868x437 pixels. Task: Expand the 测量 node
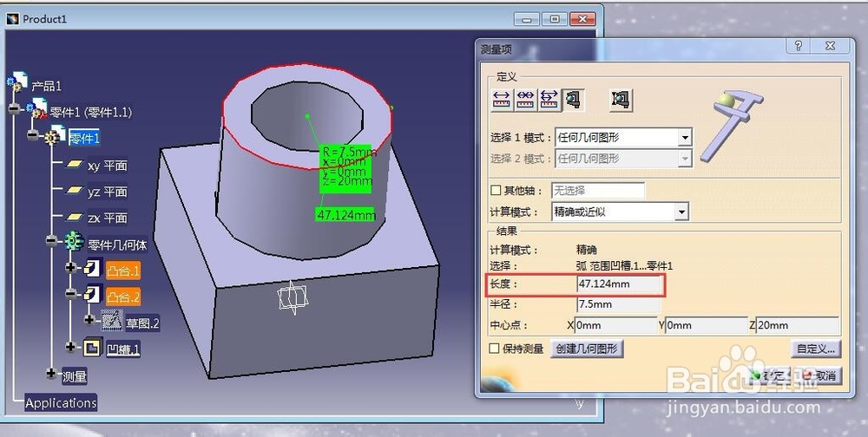pos(52,374)
